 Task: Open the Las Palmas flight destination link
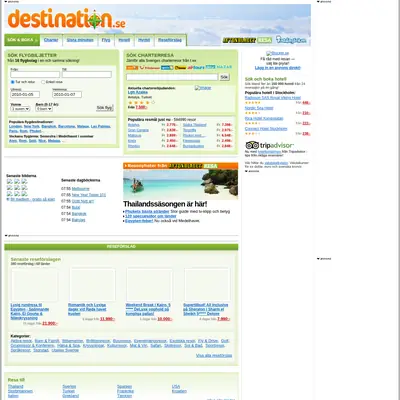click(x=100, y=127)
